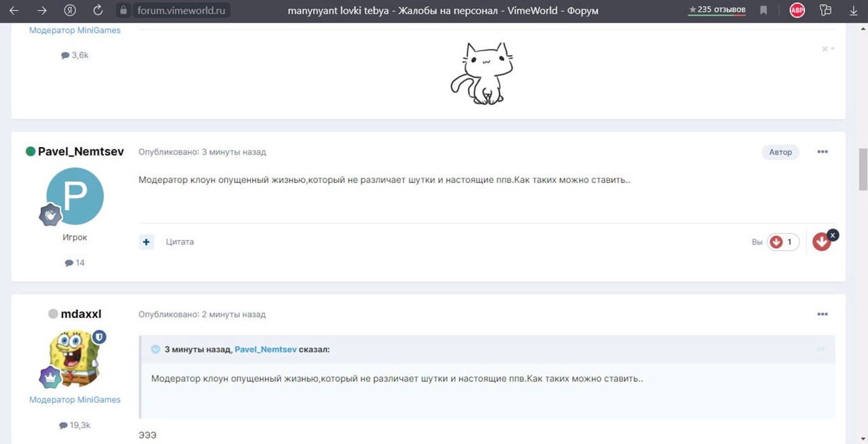Open the options menu on Pavel_Nemtsev's post
Image resolution: width=868 pixels, height=444 pixels.
(x=823, y=152)
